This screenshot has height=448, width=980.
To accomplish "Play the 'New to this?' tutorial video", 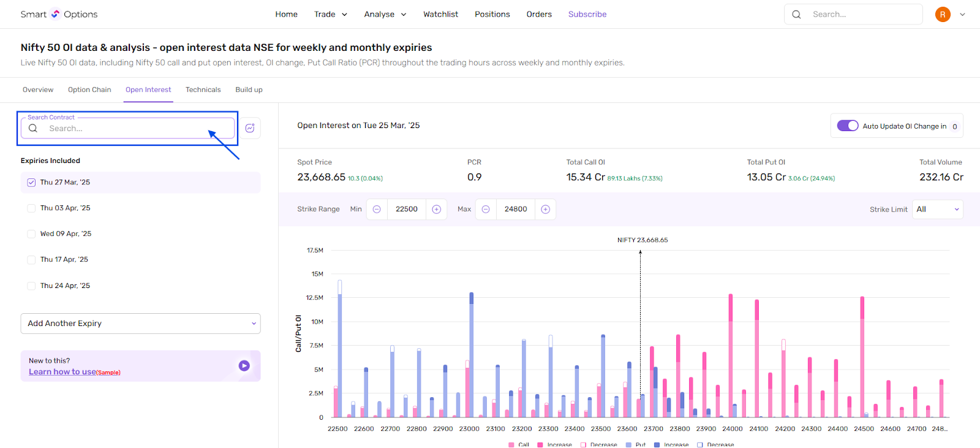I will [244, 366].
